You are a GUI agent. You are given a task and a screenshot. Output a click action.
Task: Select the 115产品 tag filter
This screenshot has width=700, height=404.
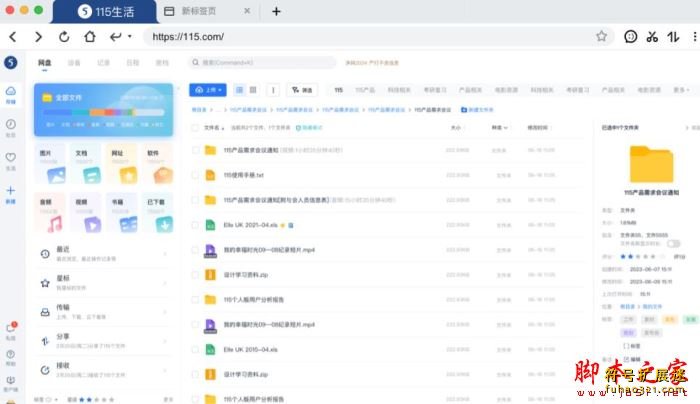point(365,90)
